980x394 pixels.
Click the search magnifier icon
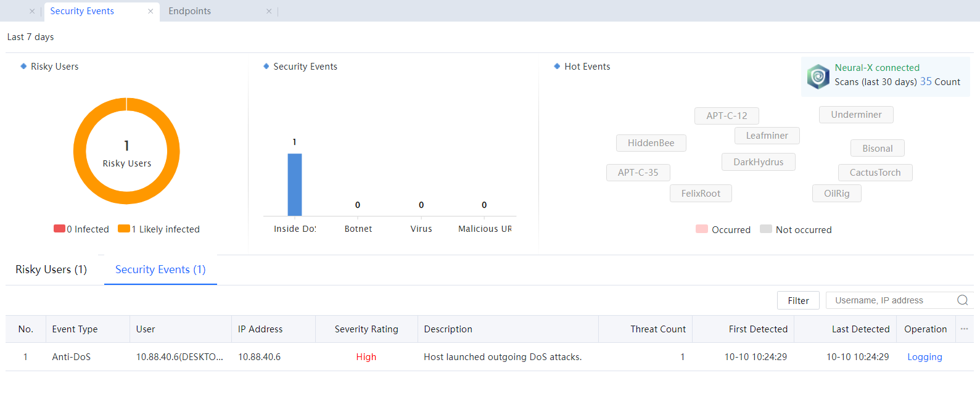tap(962, 300)
